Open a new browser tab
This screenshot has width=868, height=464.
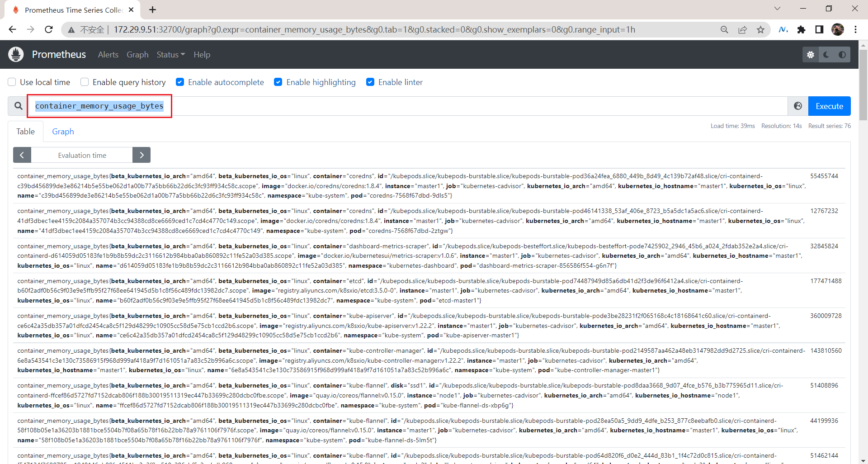point(153,9)
